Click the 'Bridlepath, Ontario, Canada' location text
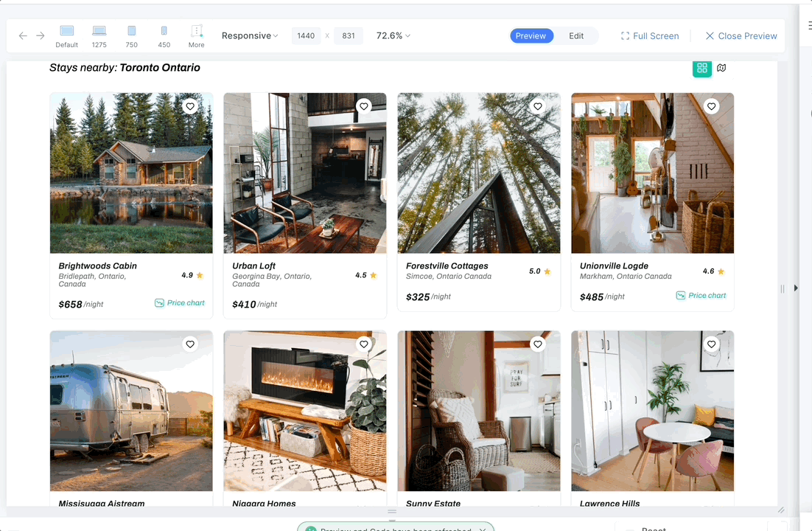The height and width of the screenshot is (531, 812). click(x=92, y=280)
